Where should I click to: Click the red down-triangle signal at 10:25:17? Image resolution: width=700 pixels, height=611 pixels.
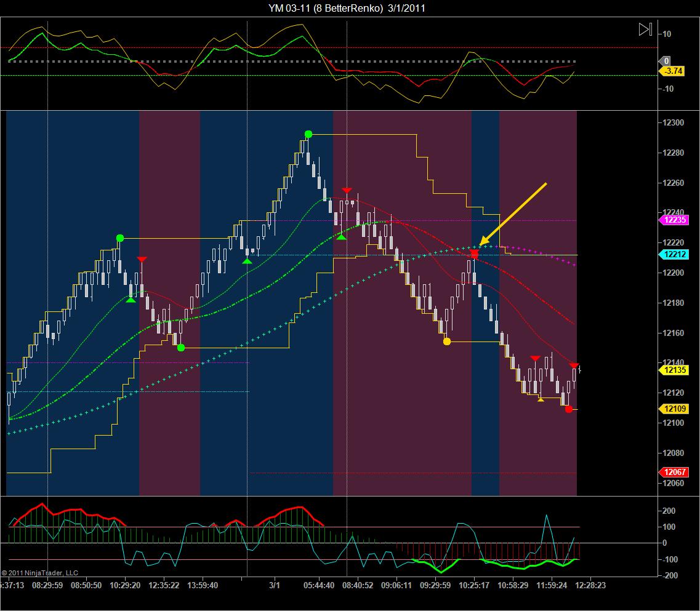coord(473,254)
